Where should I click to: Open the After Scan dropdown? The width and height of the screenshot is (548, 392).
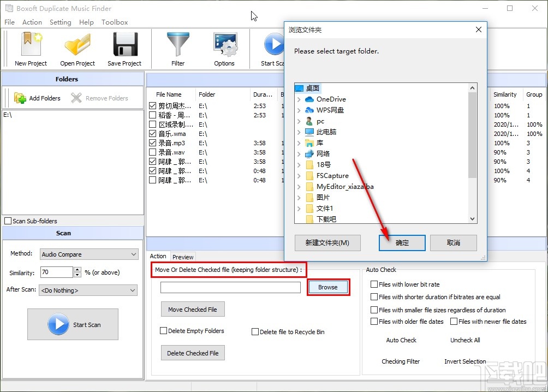tap(88, 290)
